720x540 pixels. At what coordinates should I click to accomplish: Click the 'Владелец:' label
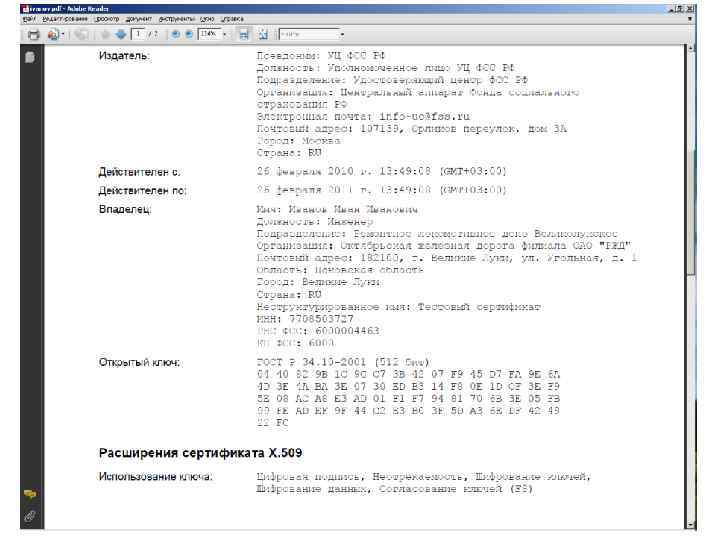[125, 209]
